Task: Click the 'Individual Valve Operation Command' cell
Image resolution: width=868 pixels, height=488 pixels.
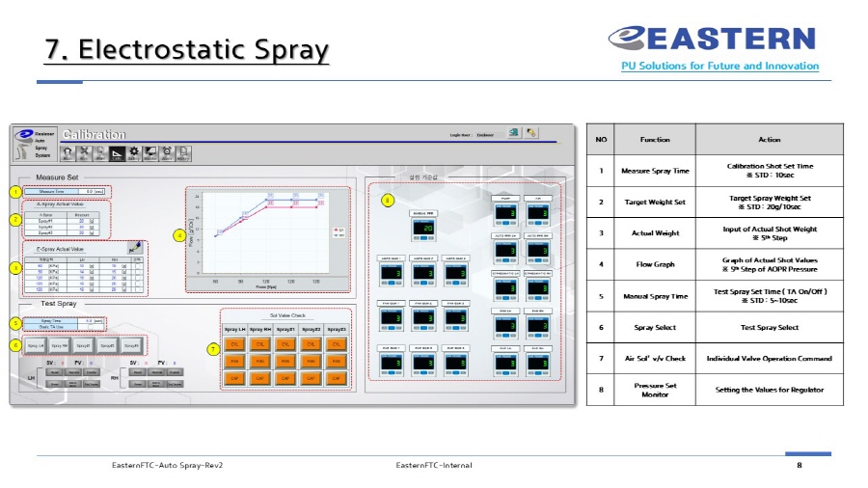Action: (770, 359)
